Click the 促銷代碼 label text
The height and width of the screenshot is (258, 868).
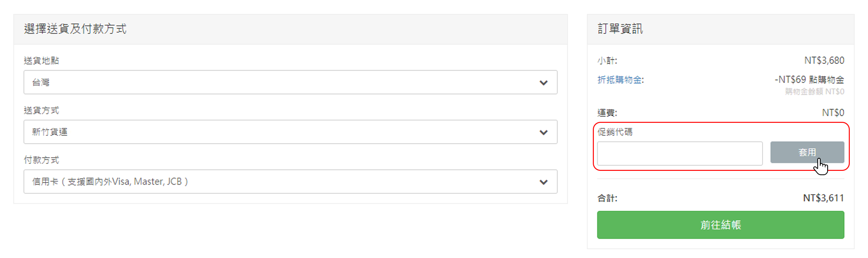tap(615, 132)
